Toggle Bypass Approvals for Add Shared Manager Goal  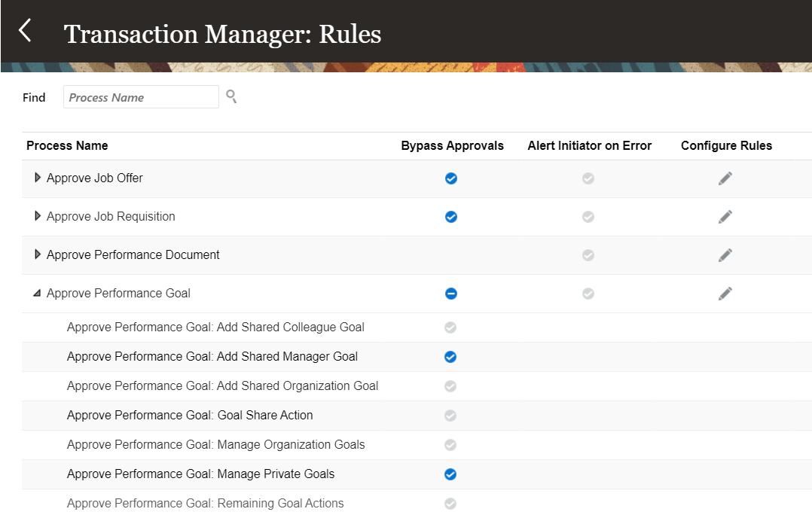point(450,356)
